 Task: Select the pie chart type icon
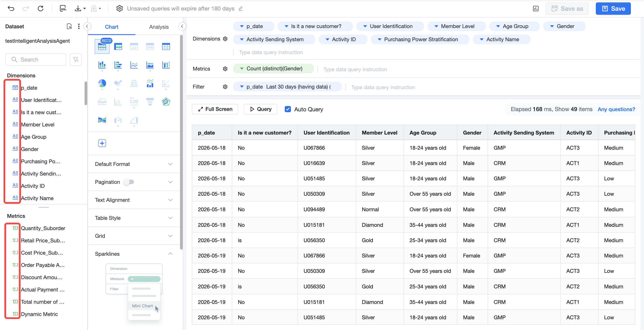click(x=102, y=83)
